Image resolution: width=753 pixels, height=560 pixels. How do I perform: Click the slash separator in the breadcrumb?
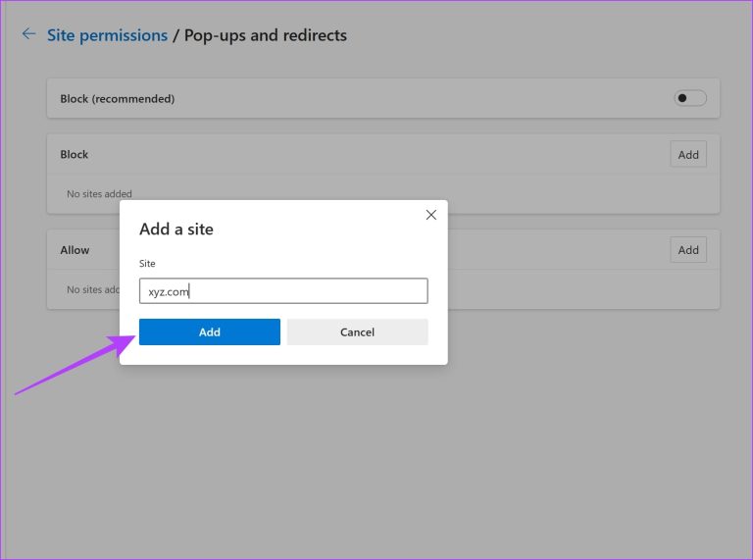[x=176, y=35]
